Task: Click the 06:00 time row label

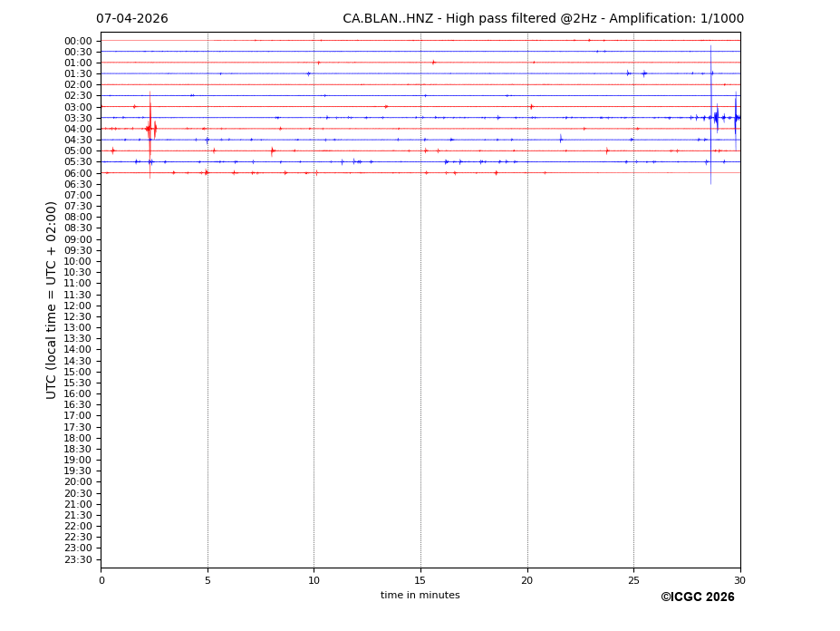Action: pos(78,173)
